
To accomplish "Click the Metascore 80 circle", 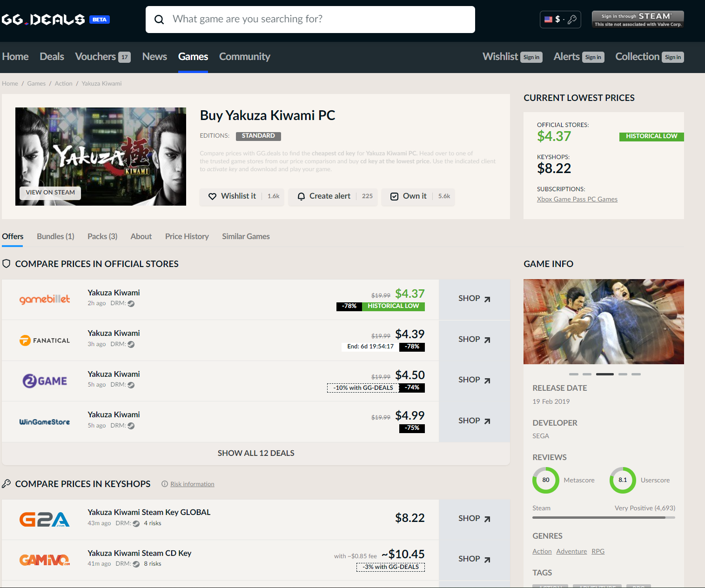I will click(x=546, y=480).
